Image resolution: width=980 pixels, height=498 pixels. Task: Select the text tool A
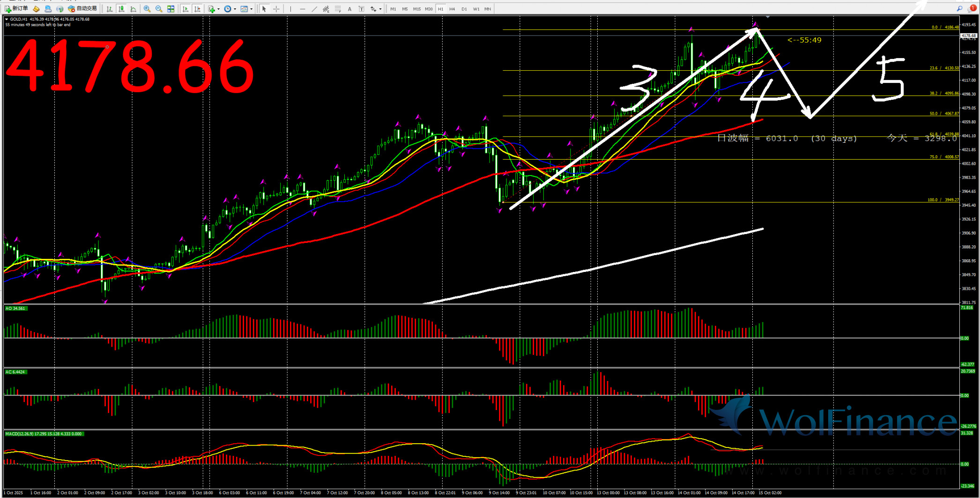pos(349,9)
